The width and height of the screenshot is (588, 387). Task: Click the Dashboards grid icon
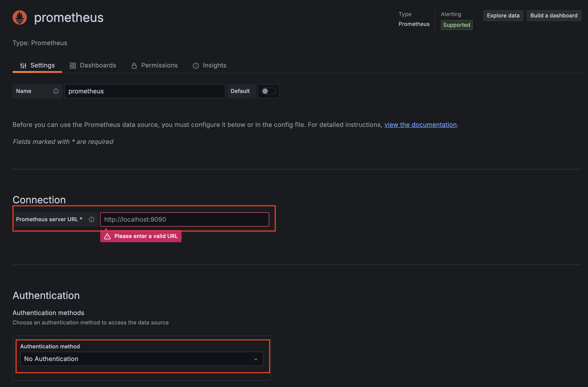(x=72, y=65)
